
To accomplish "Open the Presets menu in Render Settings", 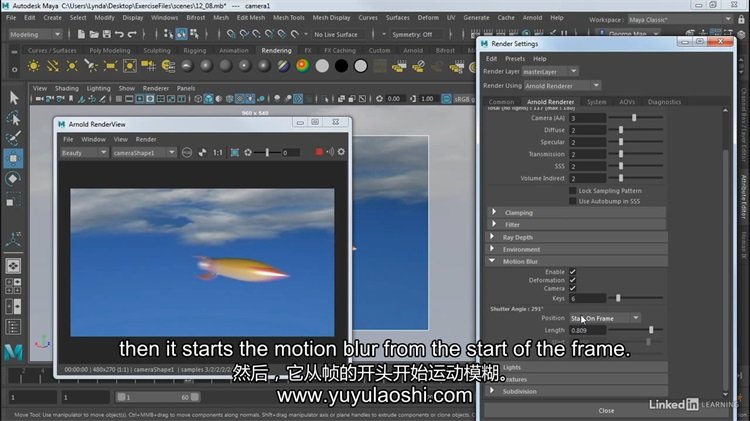I will (x=515, y=58).
